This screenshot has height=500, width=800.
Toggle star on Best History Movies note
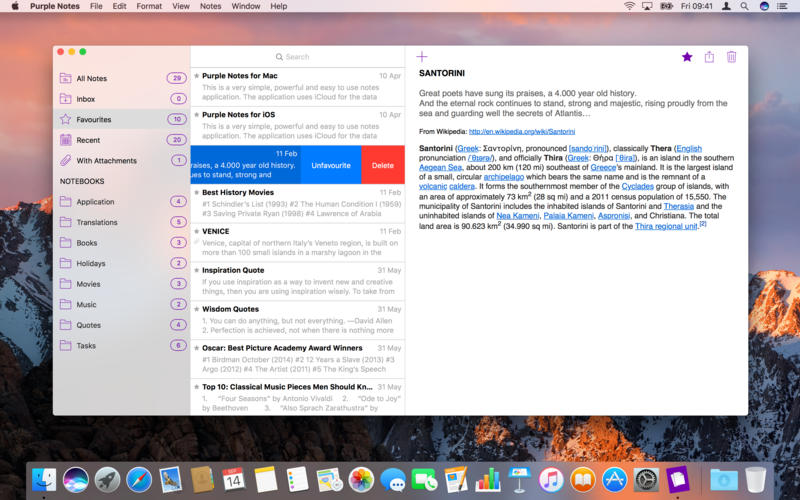point(196,192)
